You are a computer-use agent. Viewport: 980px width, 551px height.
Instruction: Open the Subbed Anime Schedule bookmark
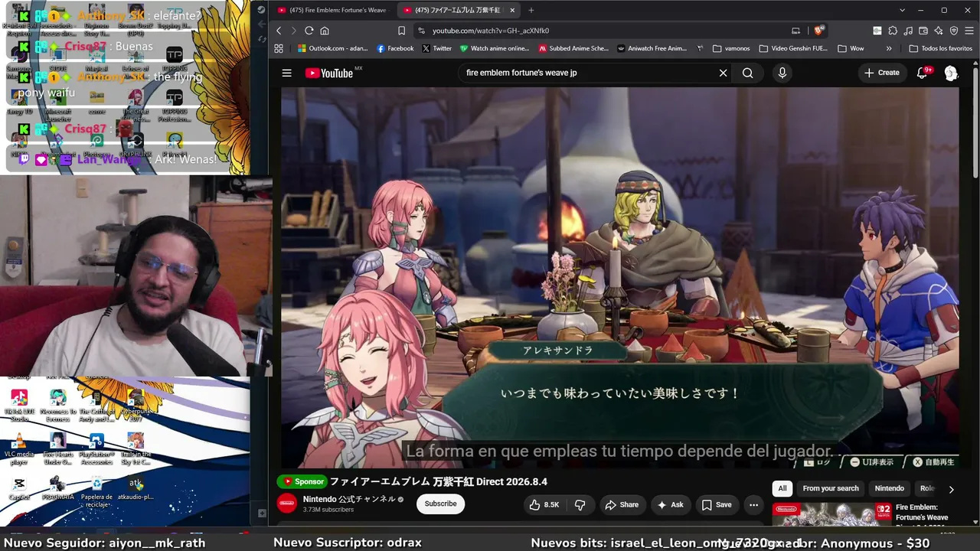pos(573,48)
